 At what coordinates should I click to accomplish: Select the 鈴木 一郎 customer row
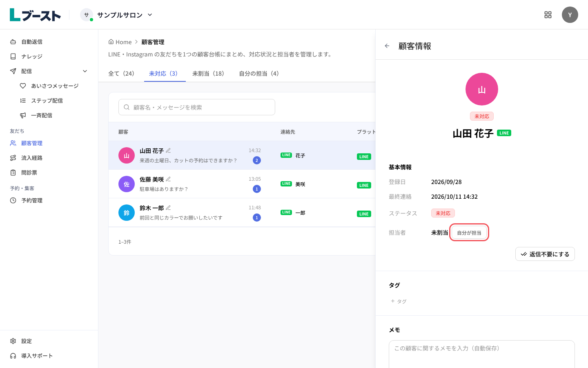click(242, 213)
